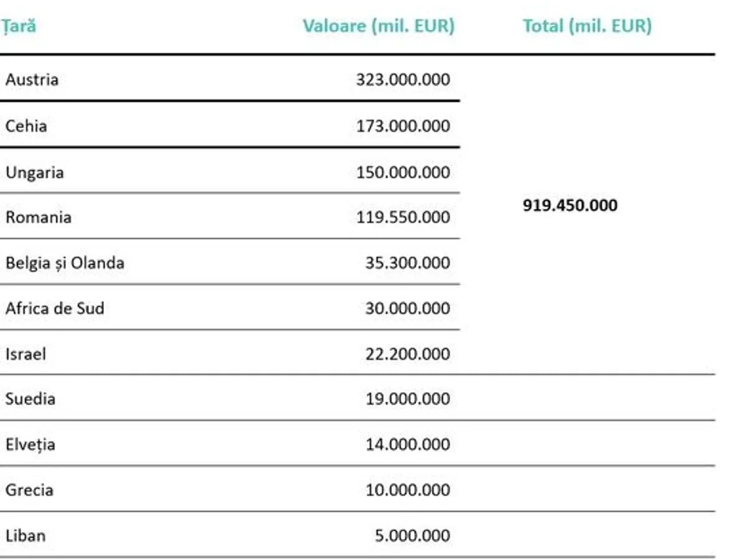
Task: Click the Liban country cell
Action: 26,535
